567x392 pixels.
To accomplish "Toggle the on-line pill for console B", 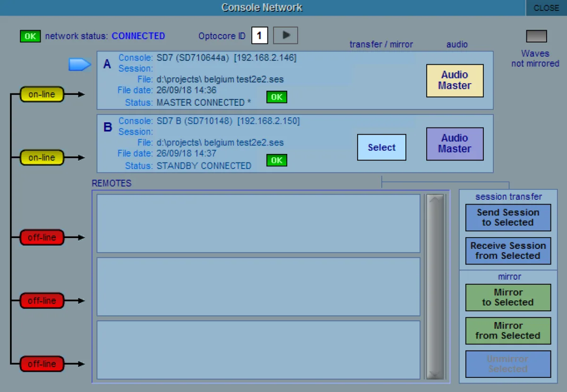I will click(42, 158).
